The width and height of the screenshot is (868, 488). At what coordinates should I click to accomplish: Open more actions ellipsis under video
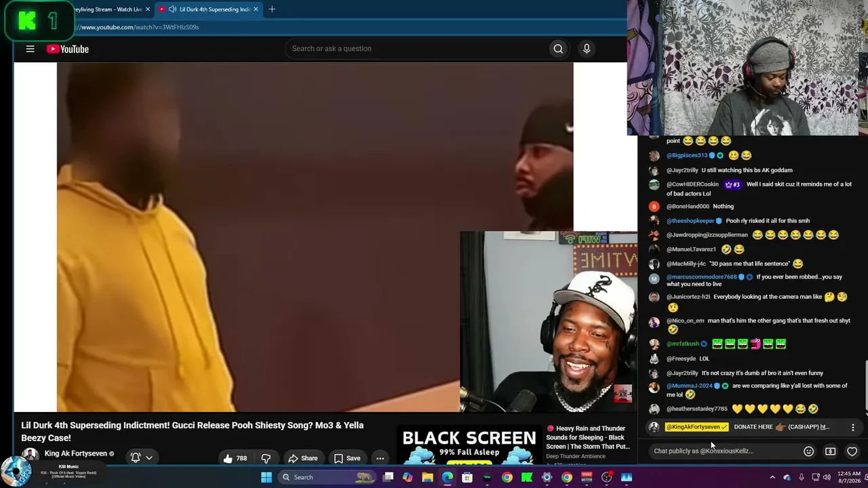point(380,458)
